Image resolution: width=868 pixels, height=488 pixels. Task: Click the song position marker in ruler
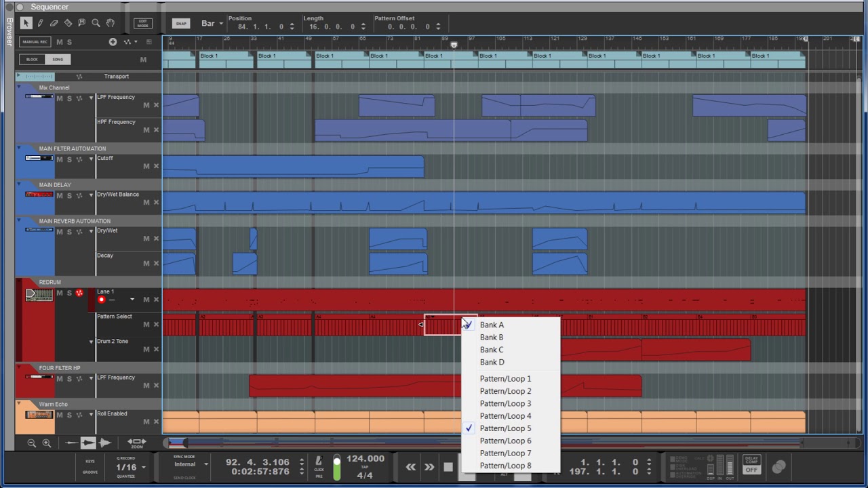click(454, 45)
